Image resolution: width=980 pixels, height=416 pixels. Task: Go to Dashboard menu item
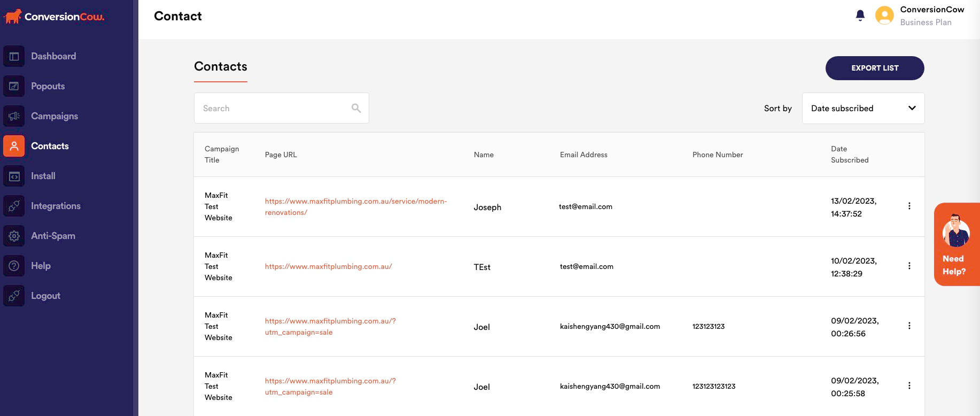click(x=53, y=56)
